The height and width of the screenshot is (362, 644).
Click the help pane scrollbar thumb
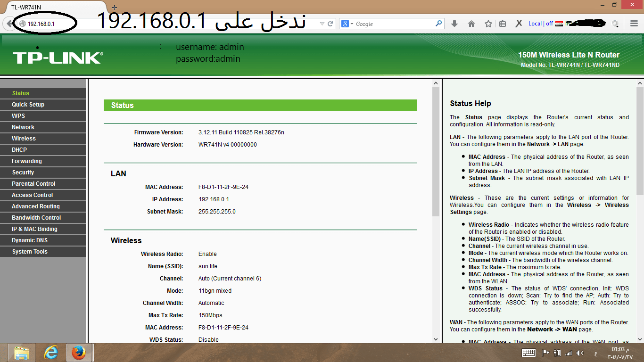(640, 140)
